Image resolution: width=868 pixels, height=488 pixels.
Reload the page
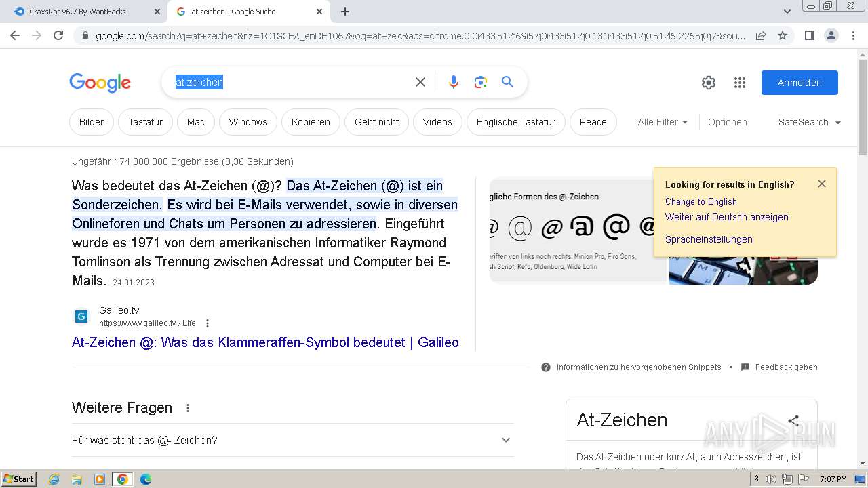[58, 35]
